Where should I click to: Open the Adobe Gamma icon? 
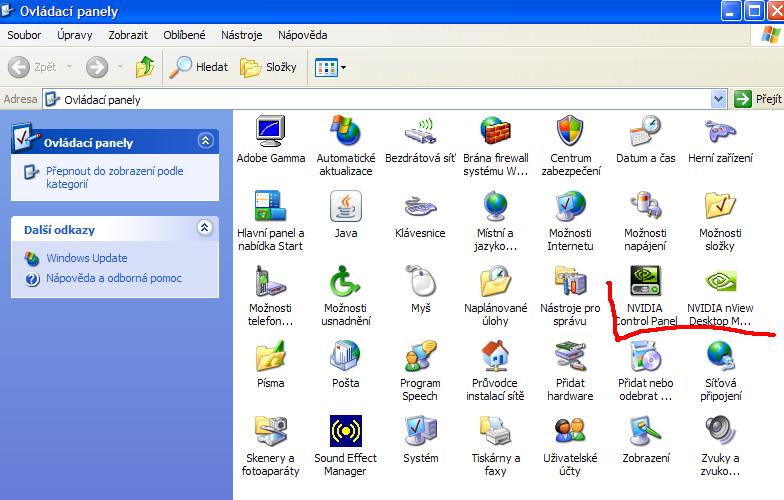(271, 131)
